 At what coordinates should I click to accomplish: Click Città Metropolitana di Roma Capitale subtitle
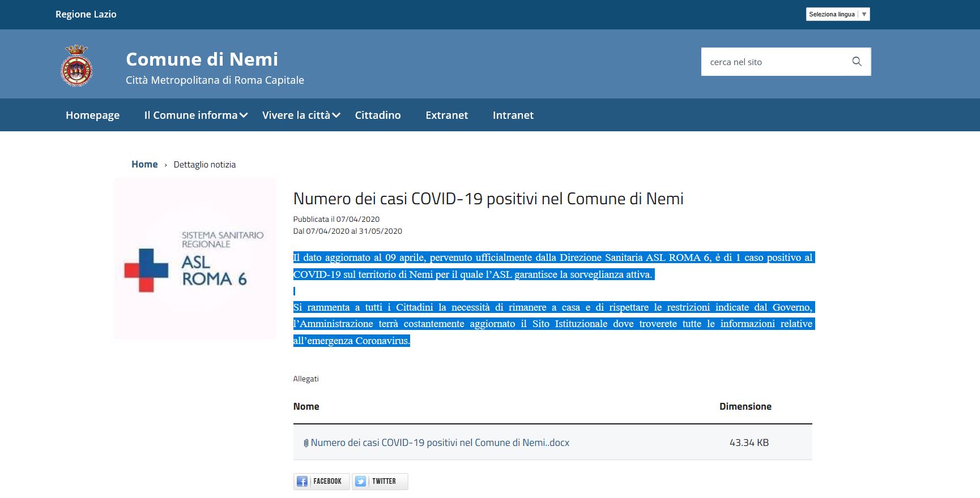215,80
